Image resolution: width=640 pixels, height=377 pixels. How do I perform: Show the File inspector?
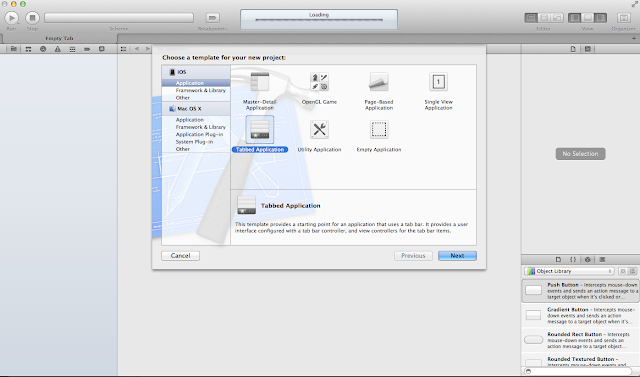pyautogui.click(x=573, y=49)
